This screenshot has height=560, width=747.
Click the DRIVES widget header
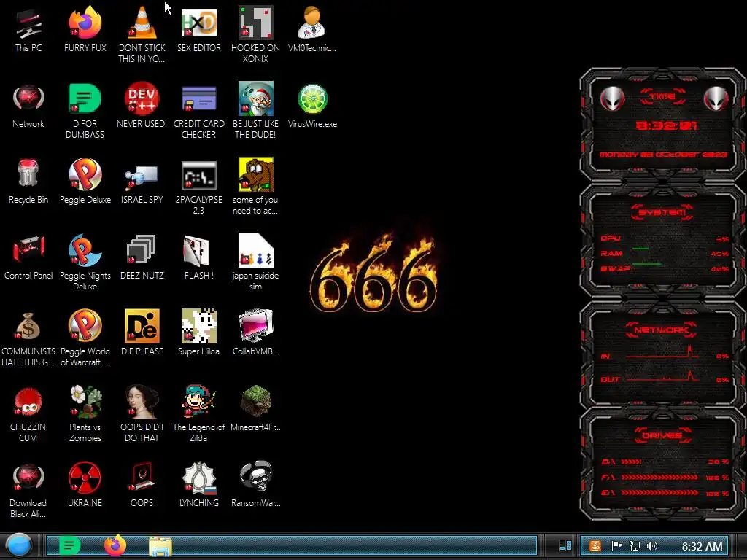tap(662, 435)
